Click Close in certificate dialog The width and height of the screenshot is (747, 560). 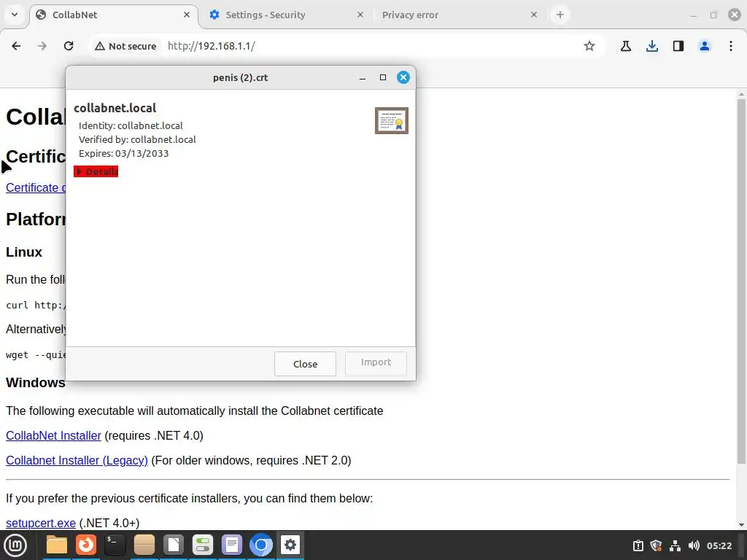click(305, 364)
